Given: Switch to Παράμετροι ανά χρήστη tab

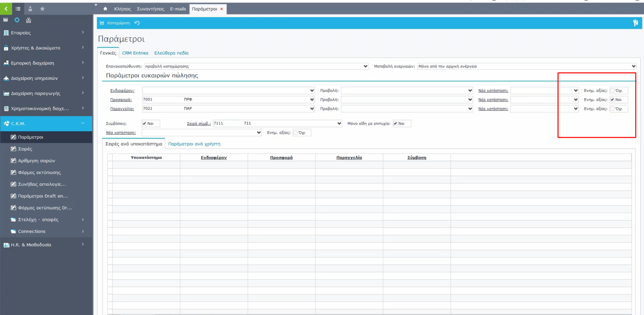Looking at the screenshot, I should pyautogui.click(x=194, y=144).
